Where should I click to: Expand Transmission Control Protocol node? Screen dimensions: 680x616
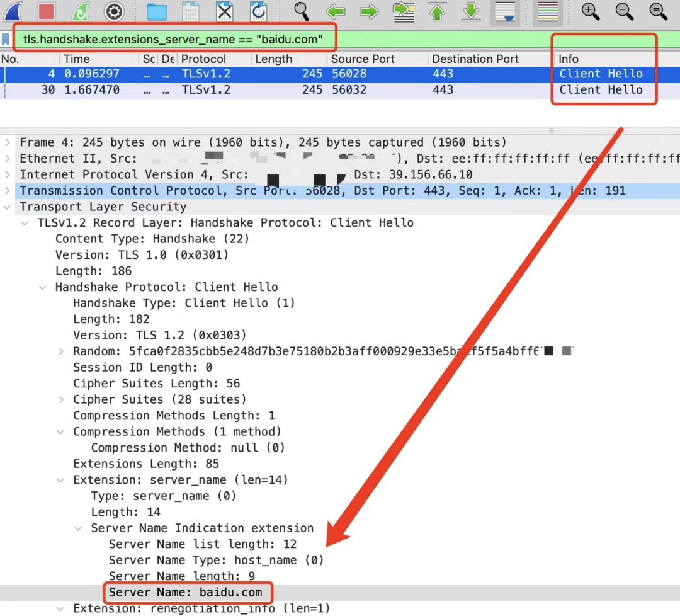click(8, 190)
